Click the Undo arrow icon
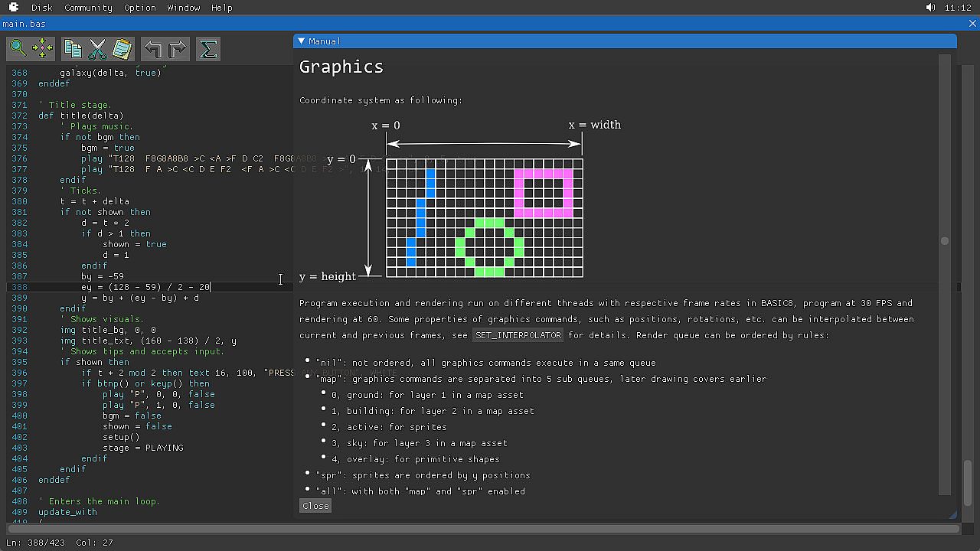The height and width of the screenshot is (551, 980). pos(153,49)
